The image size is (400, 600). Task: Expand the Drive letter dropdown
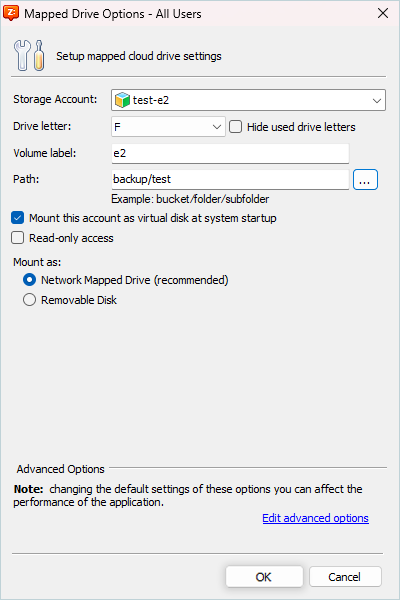click(168, 127)
